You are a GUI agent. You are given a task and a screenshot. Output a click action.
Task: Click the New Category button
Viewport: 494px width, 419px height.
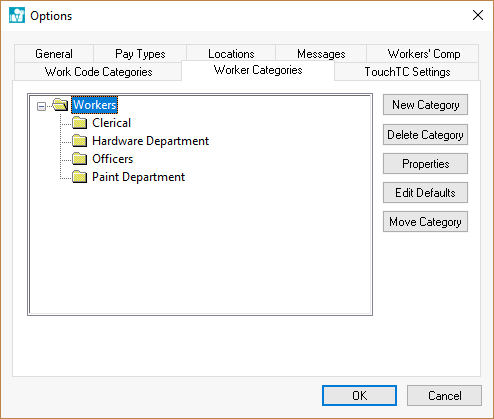425,105
